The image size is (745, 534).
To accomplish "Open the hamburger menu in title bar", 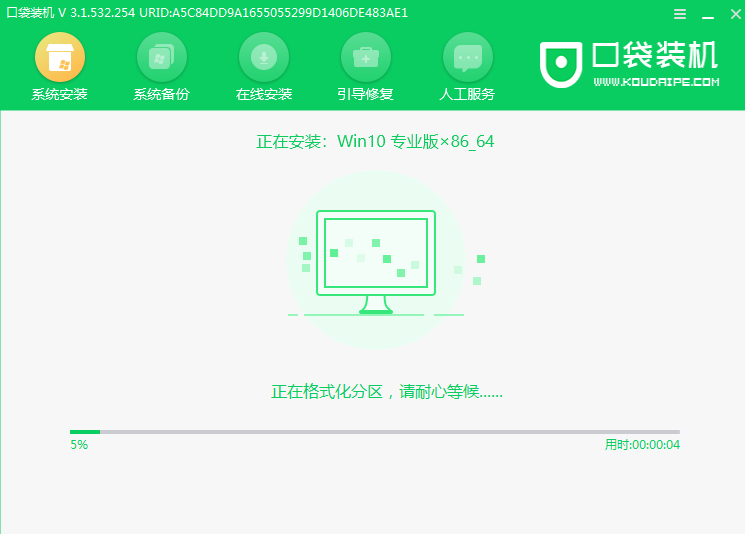I will [680, 14].
